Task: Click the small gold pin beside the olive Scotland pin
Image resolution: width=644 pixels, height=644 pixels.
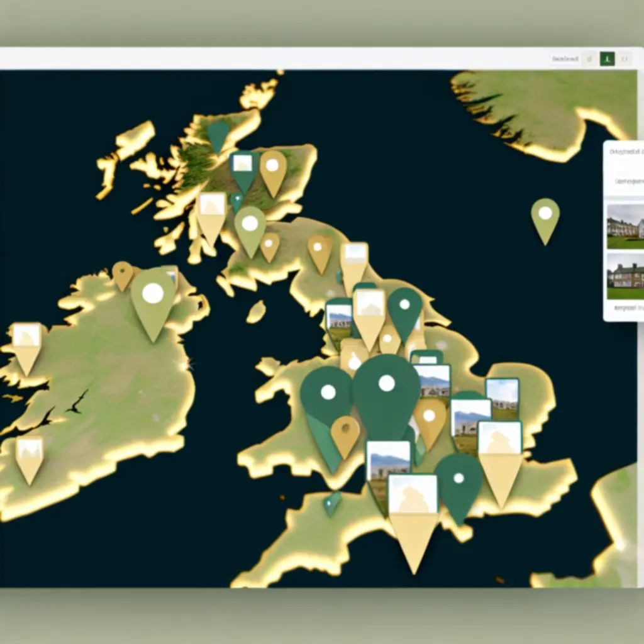Action: (x=269, y=247)
